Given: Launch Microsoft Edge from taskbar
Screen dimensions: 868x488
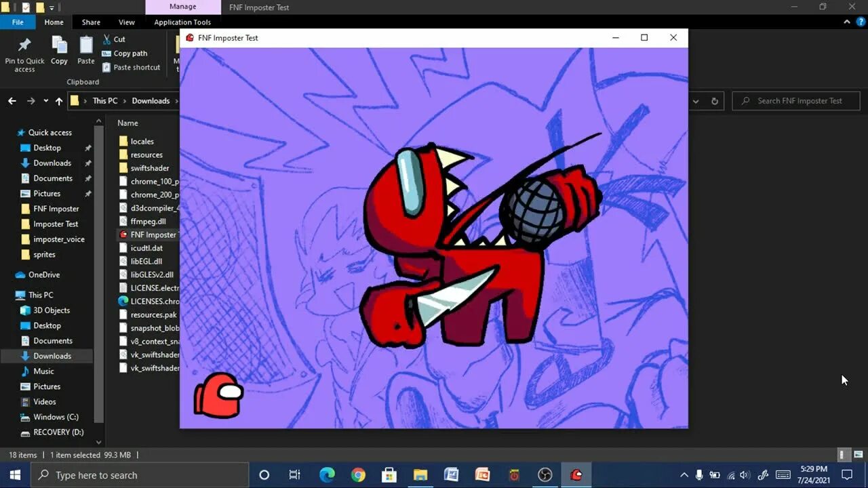Looking at the screenshot, I should [327, 475].
